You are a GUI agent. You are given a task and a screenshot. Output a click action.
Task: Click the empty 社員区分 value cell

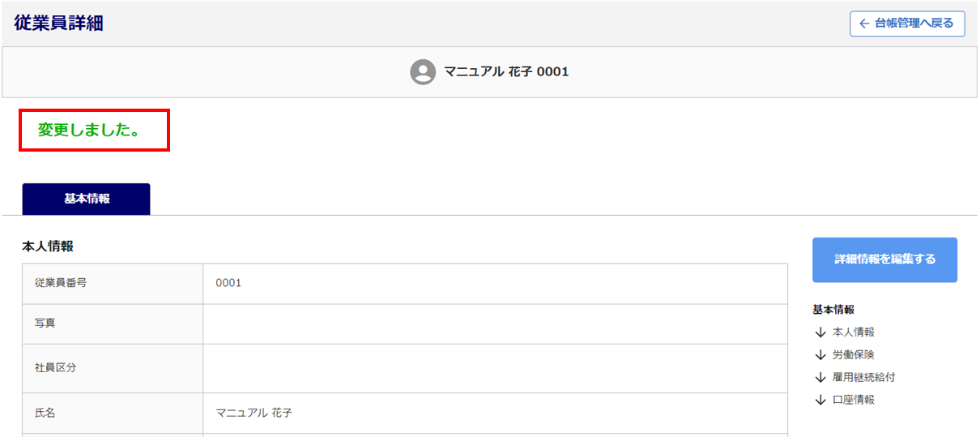pyautogui.click(x=495, y=368)
